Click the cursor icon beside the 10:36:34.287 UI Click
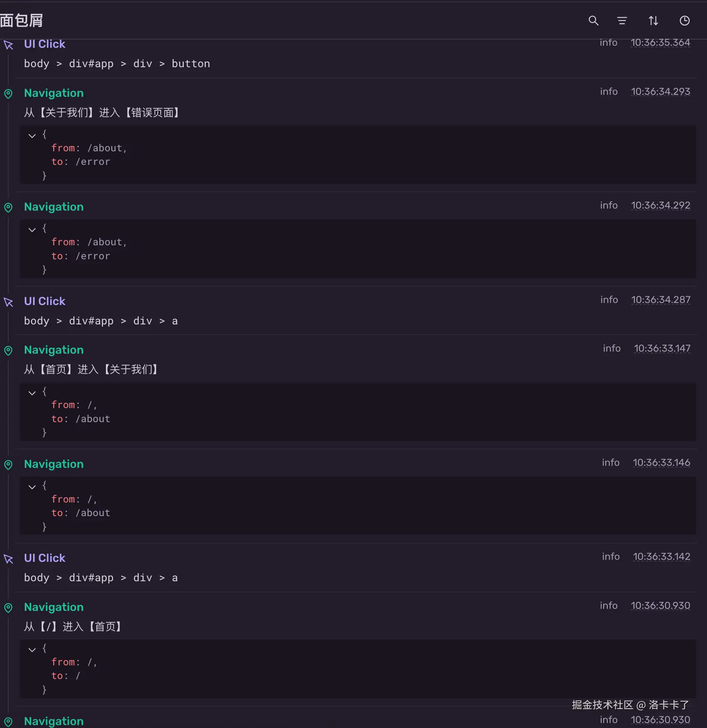The height and width of the screenshot is (728, 707). [8, 302]
